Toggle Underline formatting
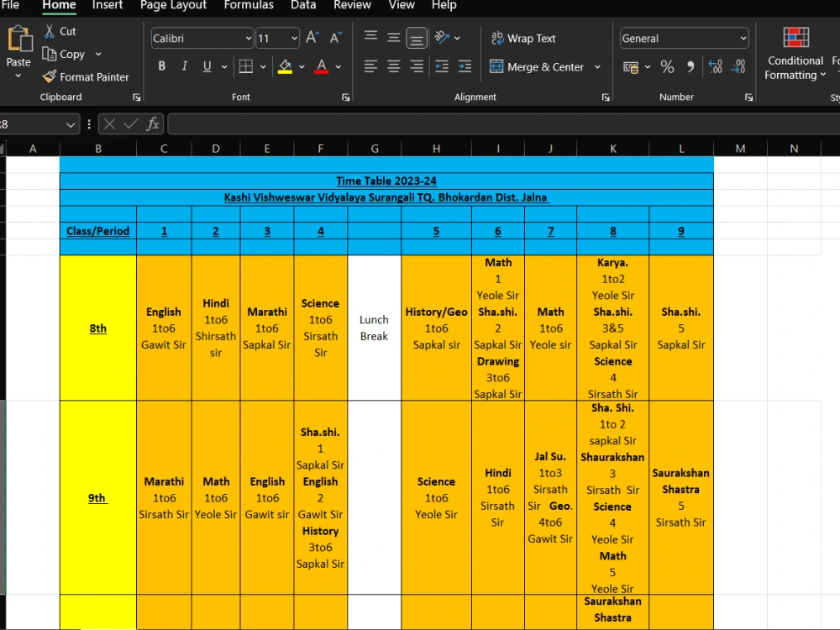Image resolution: width=840 pixels, height=630 pixels. coord(207,66)
